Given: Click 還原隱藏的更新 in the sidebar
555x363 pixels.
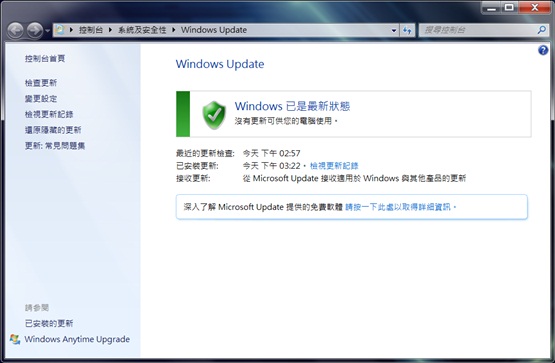Looking at the screenshot, I should coord(53,130).
